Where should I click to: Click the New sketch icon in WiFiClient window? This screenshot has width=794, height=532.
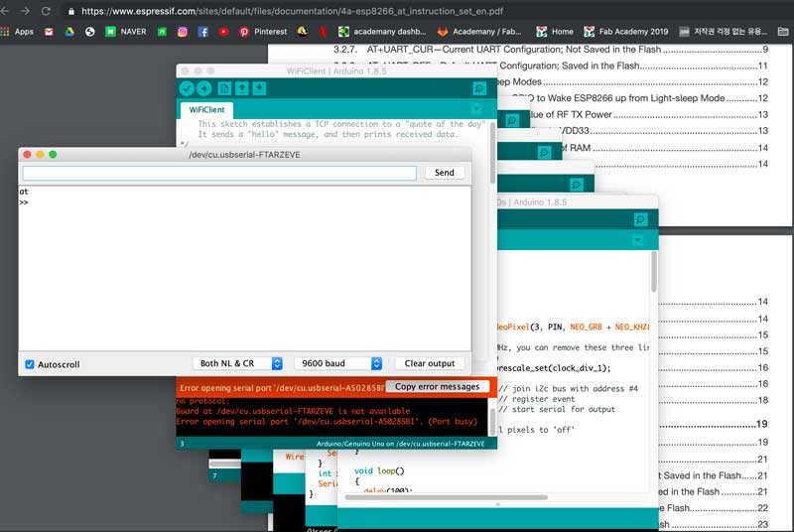point(224,88)
